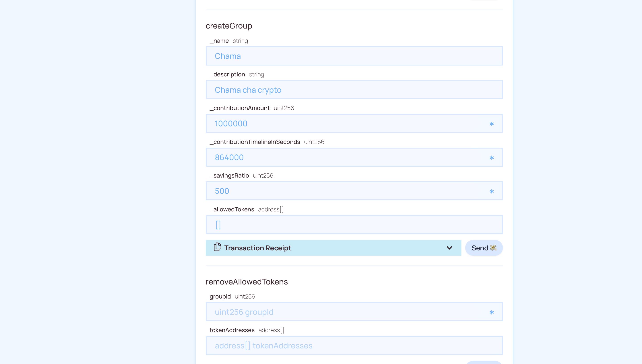642x364 pixels.
Task: Click the tokenAddresses label
Action: [232, 330]
